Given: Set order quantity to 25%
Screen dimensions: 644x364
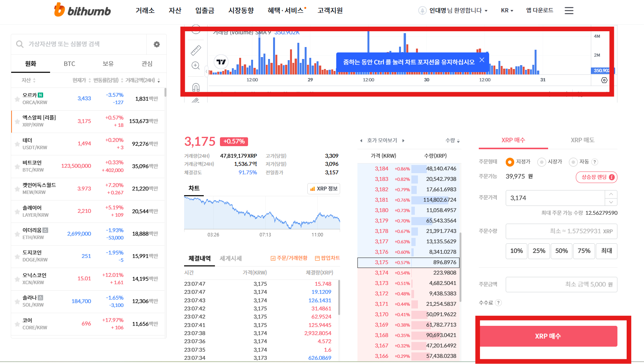Looking at the screenshot, I should click(539, 251).
